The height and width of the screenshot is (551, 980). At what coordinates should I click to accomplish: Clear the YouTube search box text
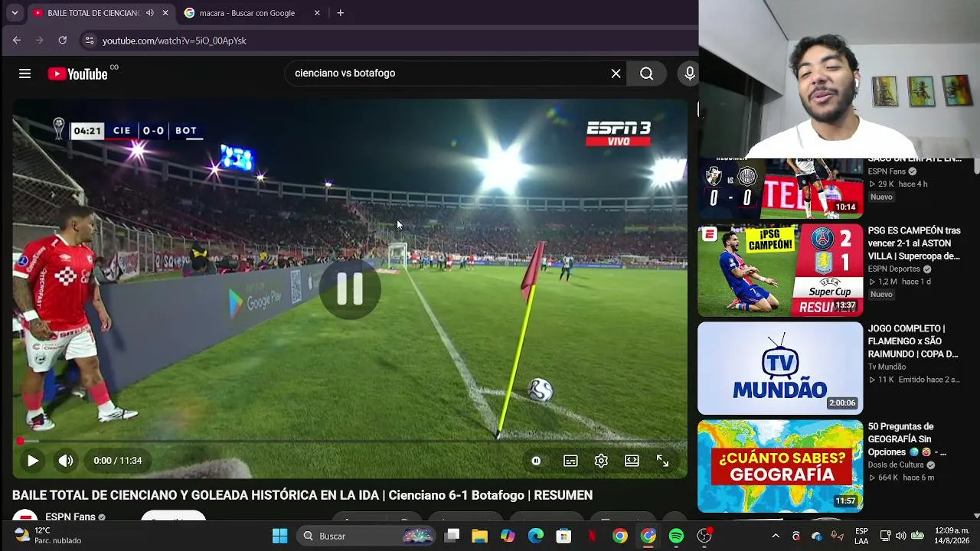616,73
